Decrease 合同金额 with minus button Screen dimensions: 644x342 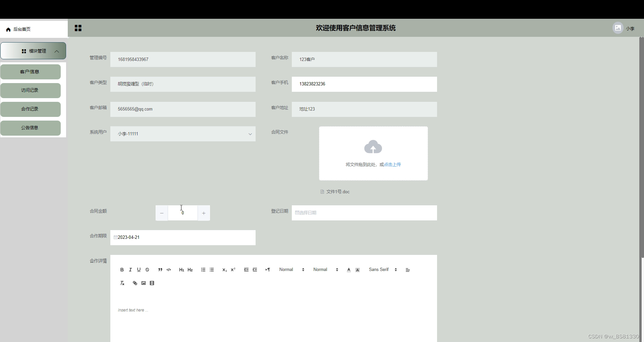(x=162, y=213)
